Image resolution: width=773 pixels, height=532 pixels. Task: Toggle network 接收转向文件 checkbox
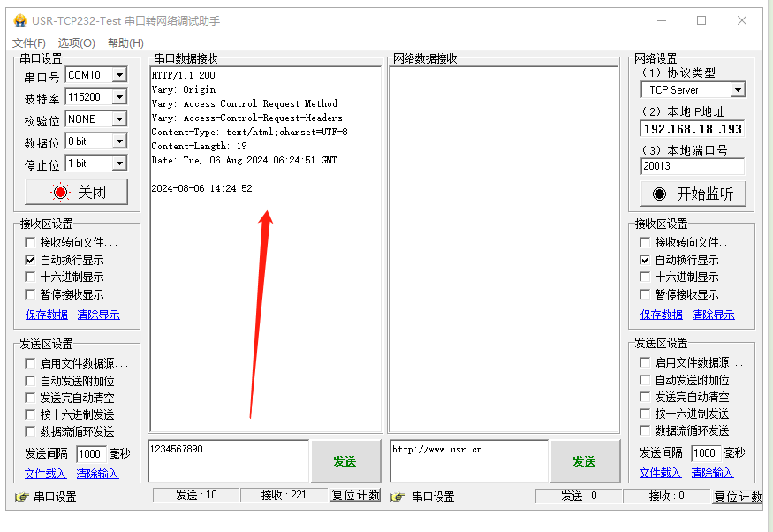[645, 242]
